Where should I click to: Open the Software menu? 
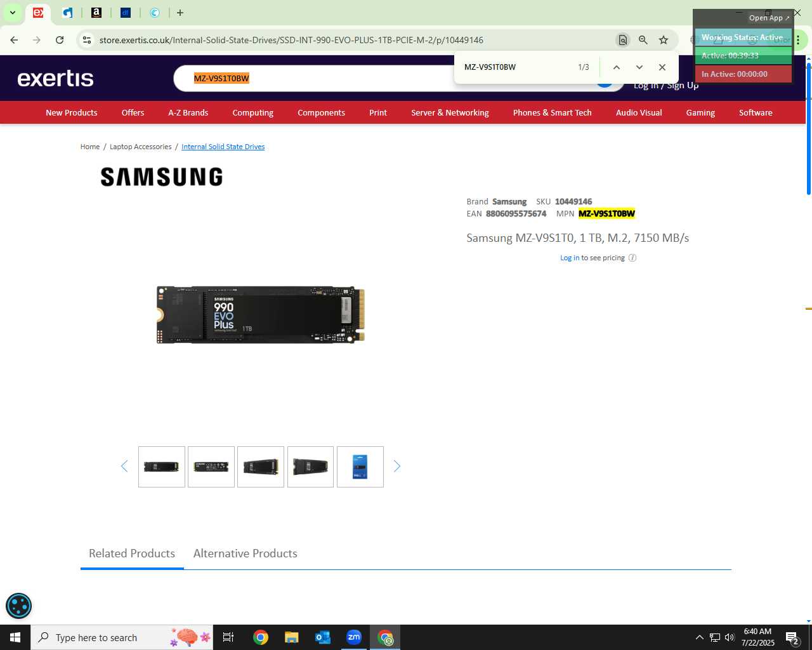click(x=756, y=112)
